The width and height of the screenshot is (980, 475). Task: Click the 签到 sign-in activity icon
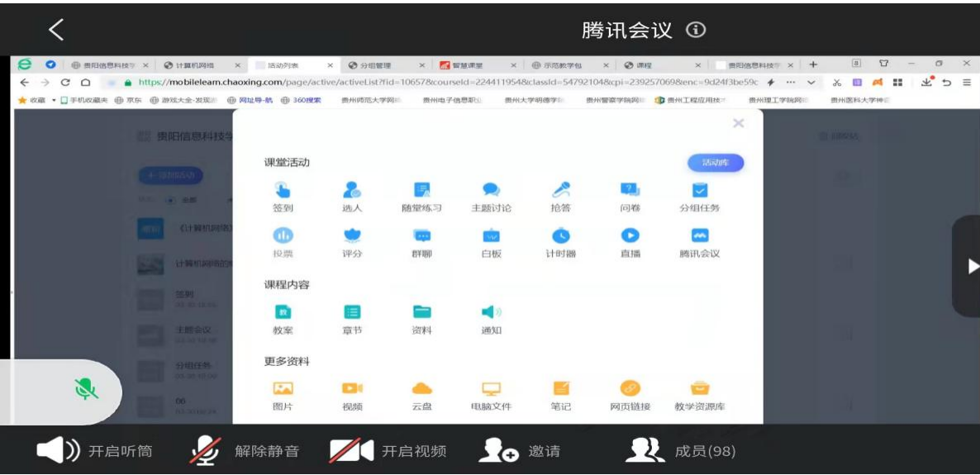coord(283,191)
